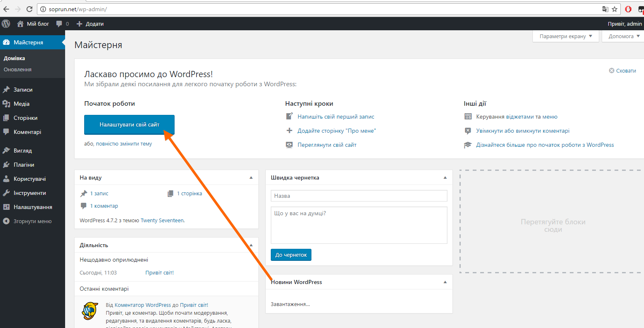Viewport: 644px width, 328px height.
Task: Open Домівка submenu item
Action: (x=15, y=58)
